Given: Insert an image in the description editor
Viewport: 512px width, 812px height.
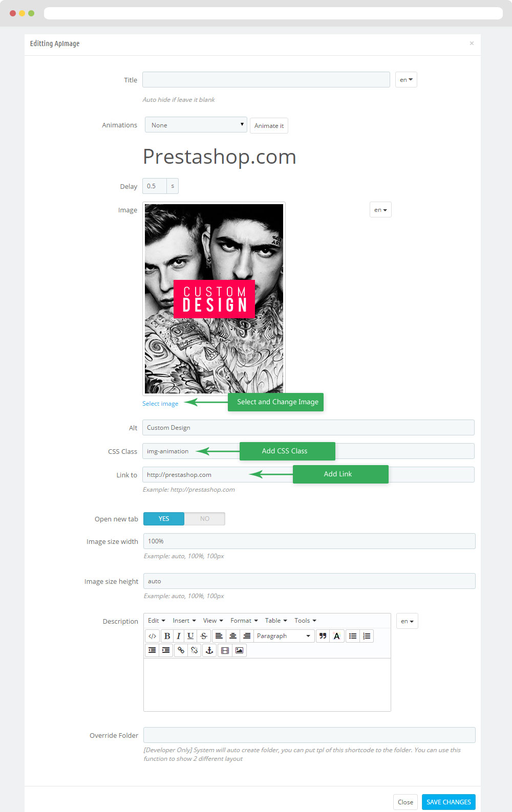Looking at the screenshot, I should 239,650.
